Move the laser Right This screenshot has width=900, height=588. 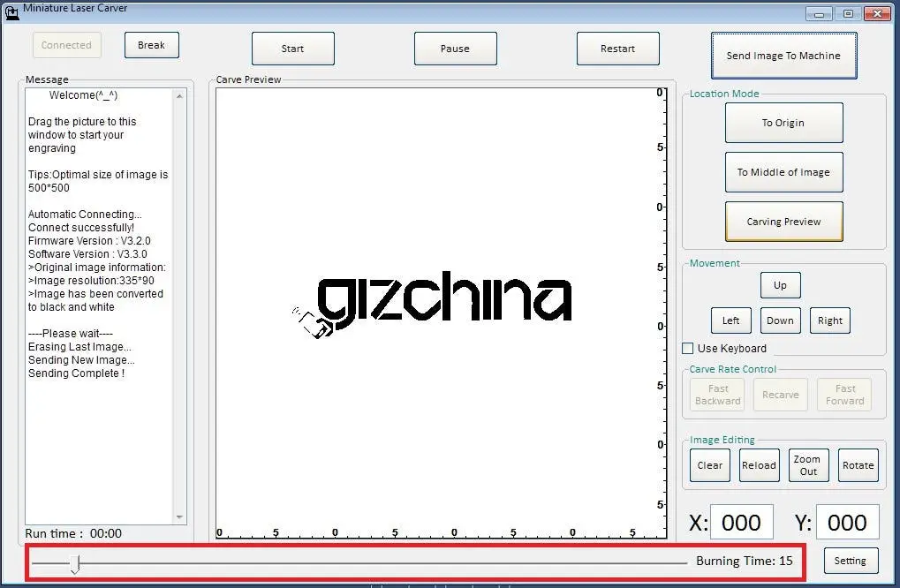coord(830,320)
